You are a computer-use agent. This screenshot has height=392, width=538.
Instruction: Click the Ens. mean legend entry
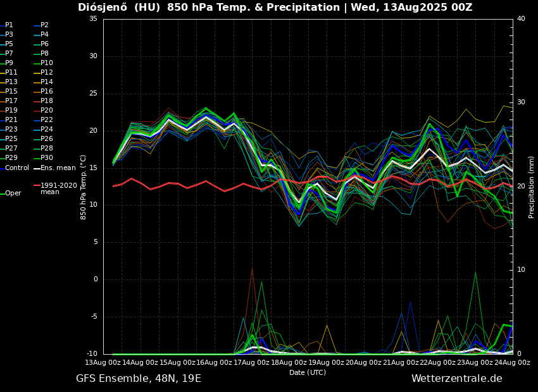point(58,168)
